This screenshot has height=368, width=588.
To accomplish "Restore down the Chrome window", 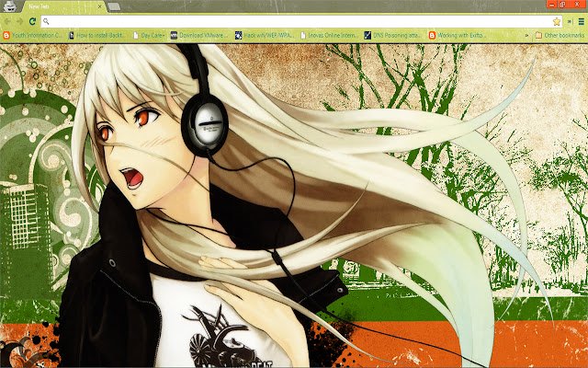I will pyautogui.click(x=562, y=5).
